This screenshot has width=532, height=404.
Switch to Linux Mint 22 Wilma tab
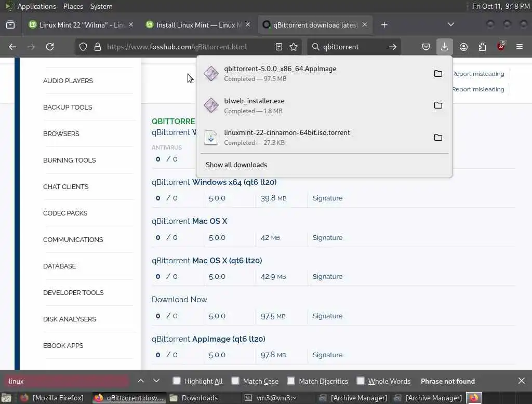pos(82,25)
